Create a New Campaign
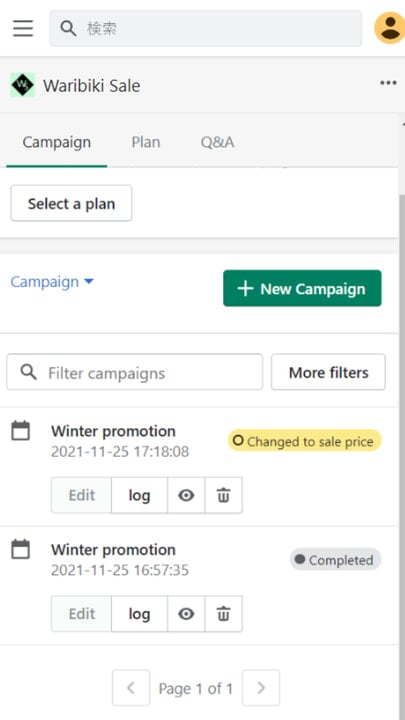405x720 pixels. point(302,288)
